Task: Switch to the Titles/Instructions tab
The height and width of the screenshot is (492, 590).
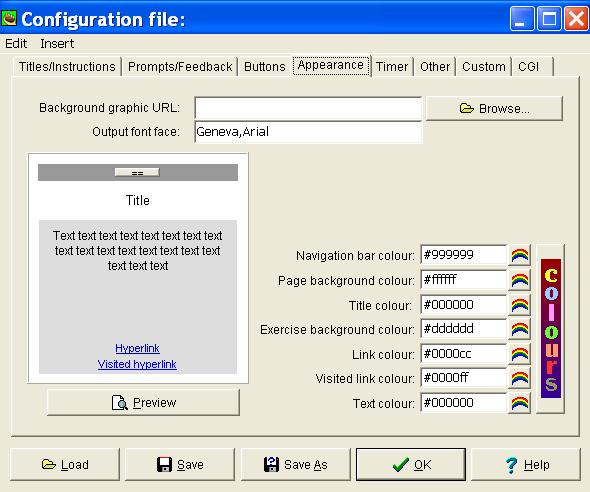Action: [x=67, y=67]
